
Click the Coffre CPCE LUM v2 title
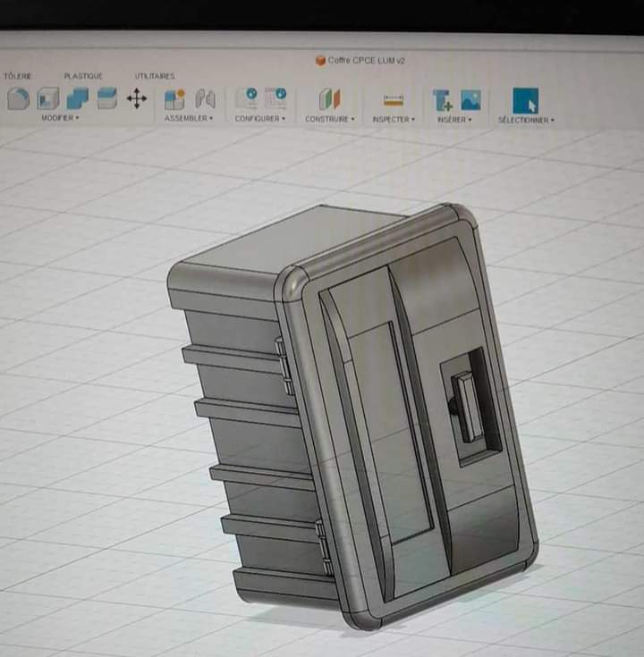[x=367, y=61]
